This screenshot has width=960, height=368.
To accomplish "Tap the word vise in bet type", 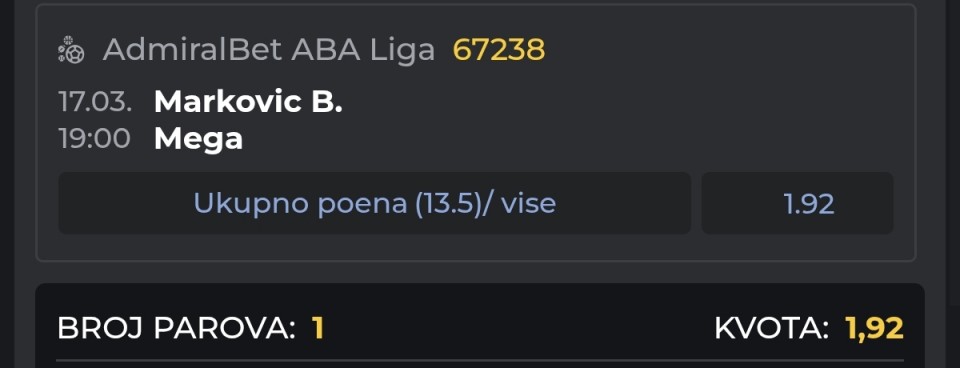I will (528, 203).
